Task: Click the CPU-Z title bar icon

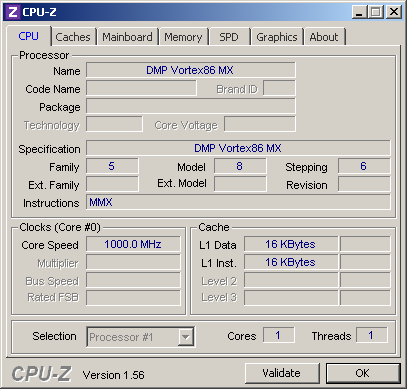Action: click(13, 12)
